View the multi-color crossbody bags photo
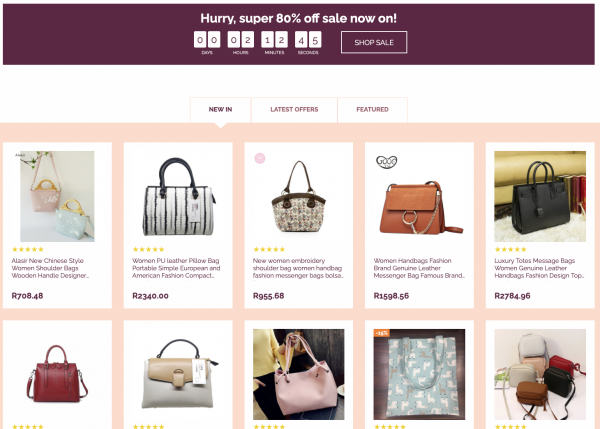 [x=540, y=374]
